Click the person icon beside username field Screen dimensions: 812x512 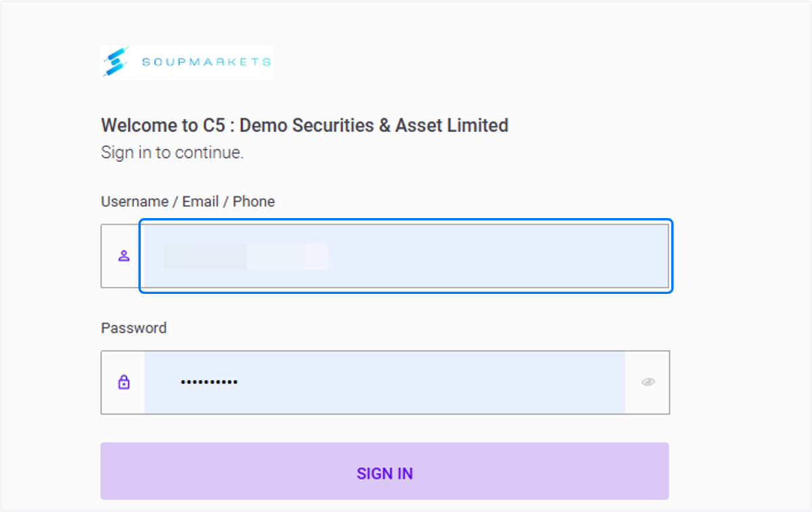pyautogui.click(x=124, y=256)
